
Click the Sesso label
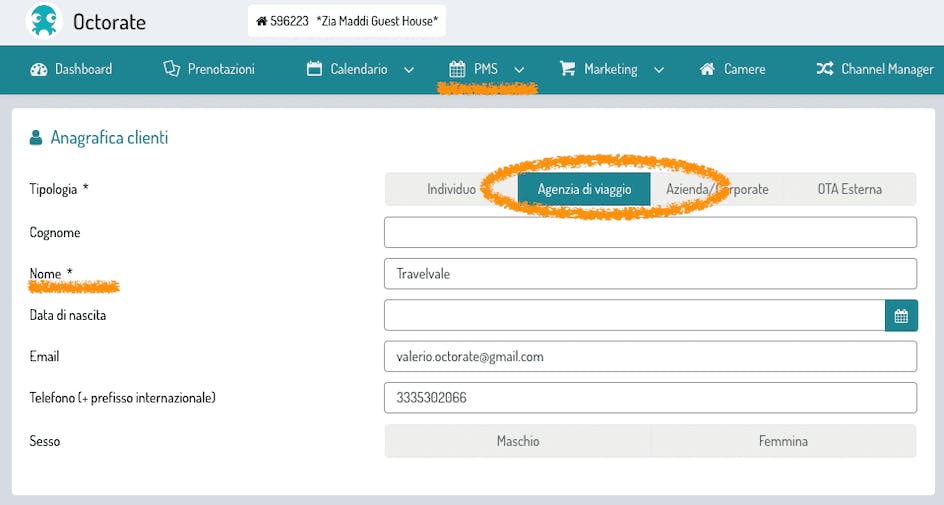pos(45,441)
